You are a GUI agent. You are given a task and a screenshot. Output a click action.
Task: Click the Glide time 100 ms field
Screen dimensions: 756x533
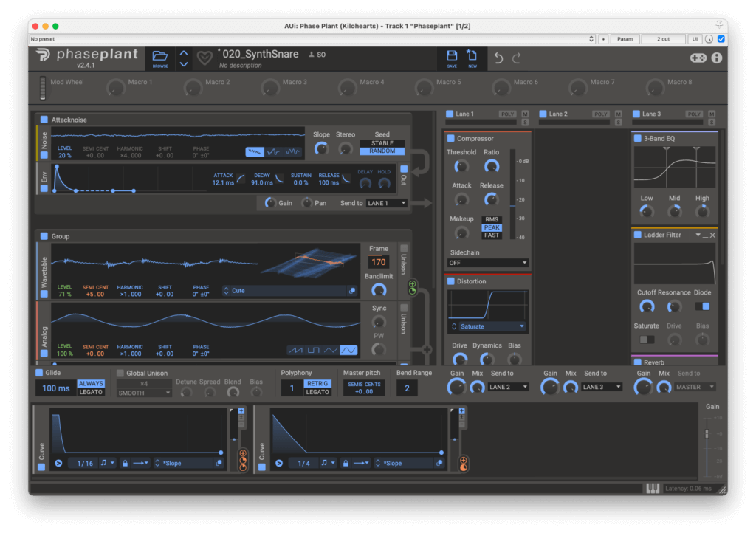56,388
